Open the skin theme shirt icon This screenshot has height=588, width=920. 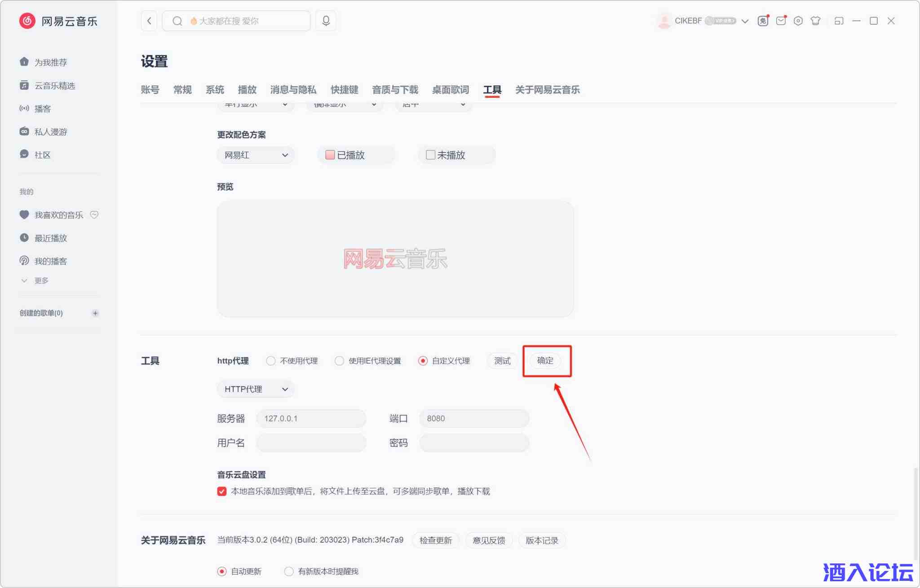coord(815,21)
